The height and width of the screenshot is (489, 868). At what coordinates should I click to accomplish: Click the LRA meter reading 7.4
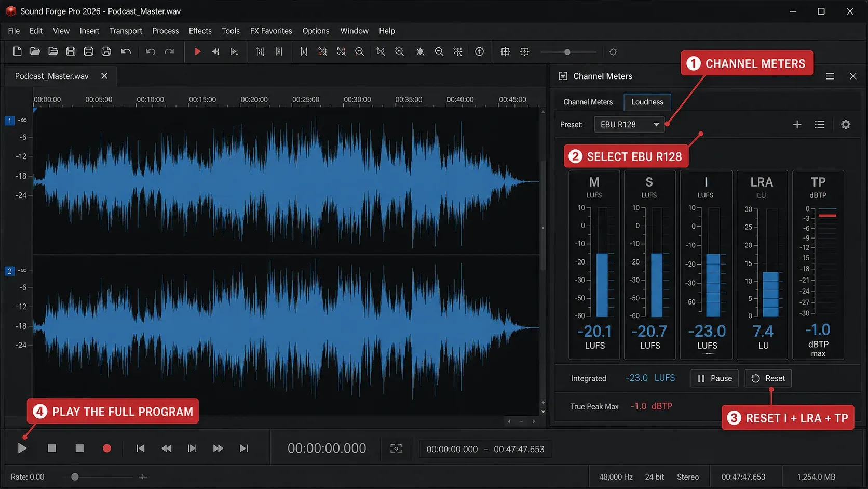[x=763, y=331]
